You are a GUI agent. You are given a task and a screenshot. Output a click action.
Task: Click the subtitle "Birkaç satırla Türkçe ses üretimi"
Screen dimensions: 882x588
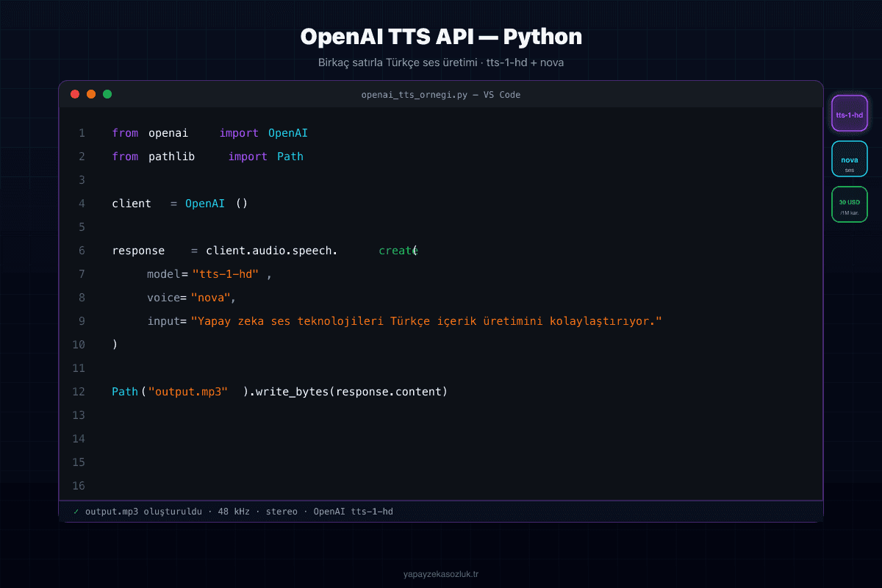(398, 62)
